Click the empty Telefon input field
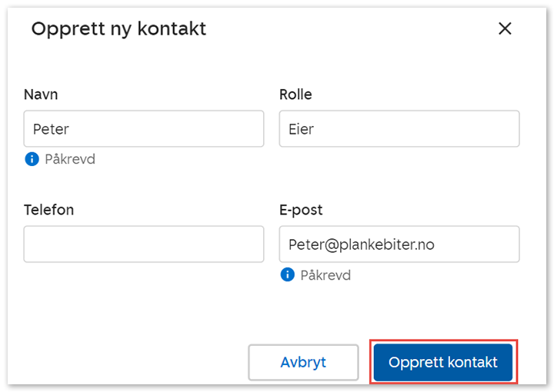 pos(143,244)
